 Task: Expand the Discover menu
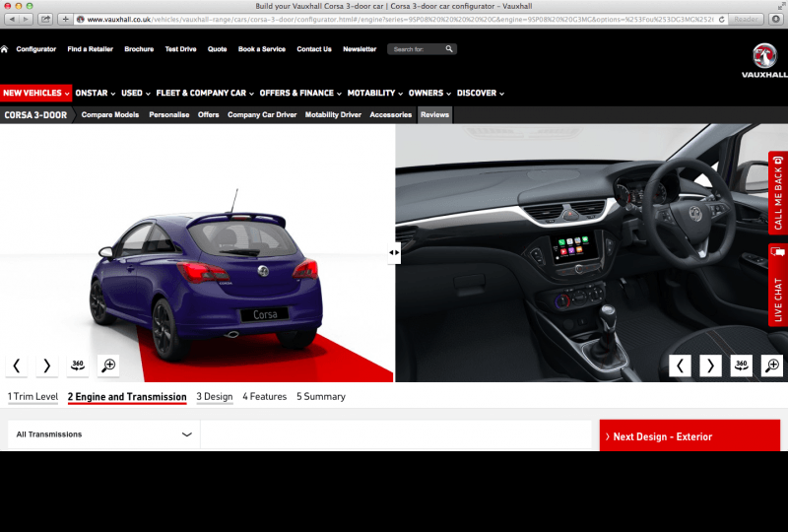click(x=481, y=93)
